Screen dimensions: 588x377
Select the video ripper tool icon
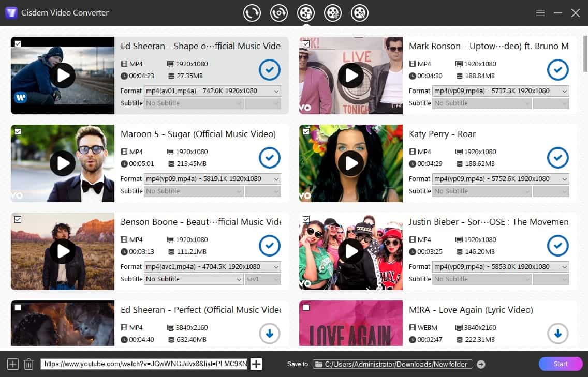279,13
